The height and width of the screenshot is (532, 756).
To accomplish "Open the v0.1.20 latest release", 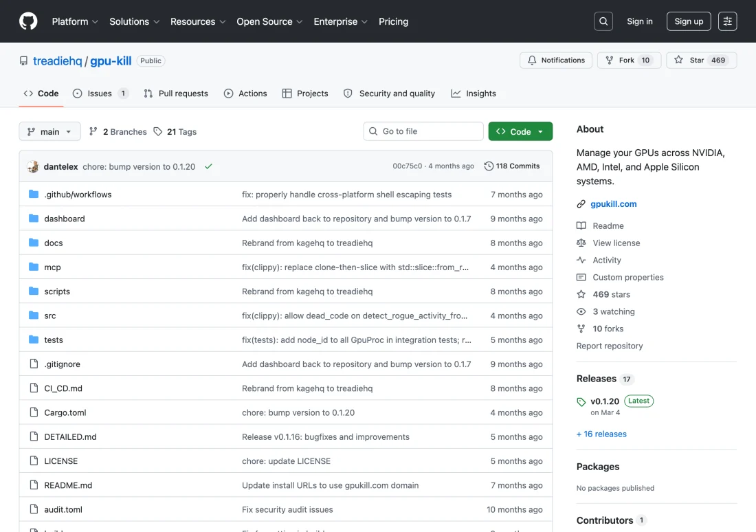I will click(605, 401).
